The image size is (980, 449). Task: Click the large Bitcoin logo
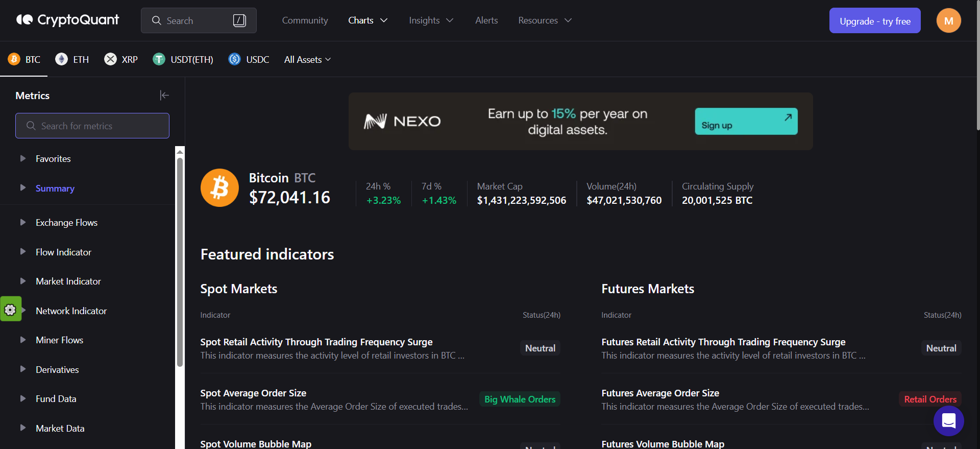pyautogui.click(x=219, y=188)
